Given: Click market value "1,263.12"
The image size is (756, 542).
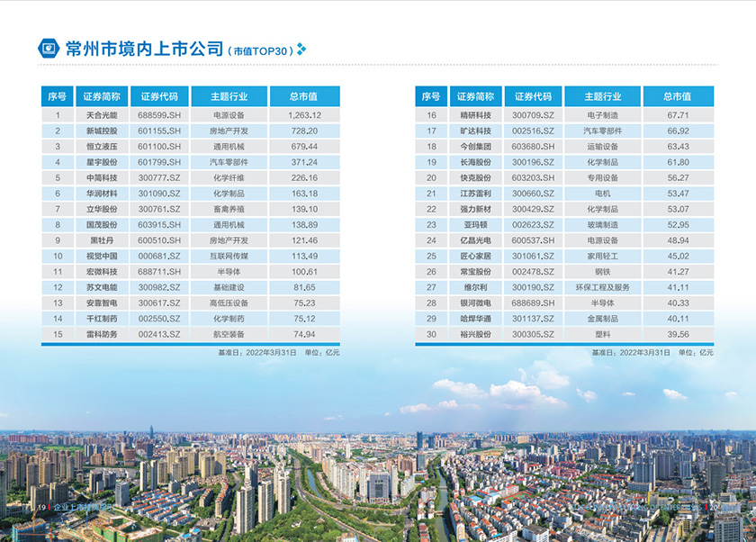Looking at the screenshot, I should (x=305, y=115).
